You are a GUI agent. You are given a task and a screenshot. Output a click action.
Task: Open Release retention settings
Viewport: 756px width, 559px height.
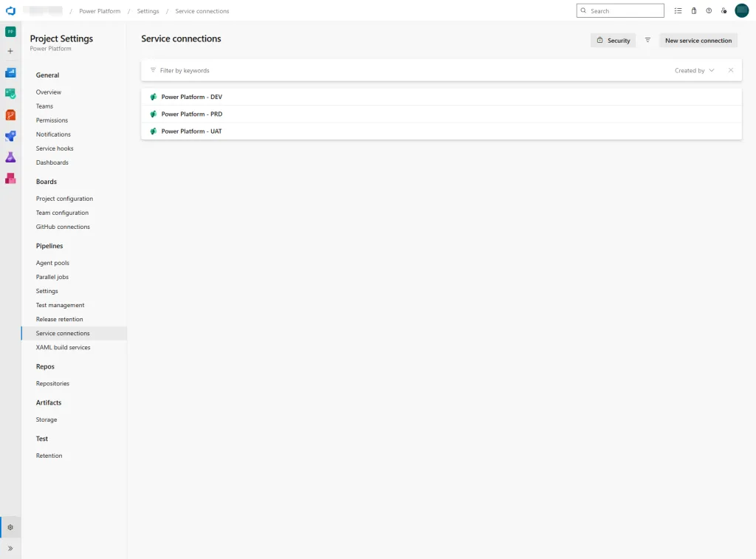pos(59,319)
